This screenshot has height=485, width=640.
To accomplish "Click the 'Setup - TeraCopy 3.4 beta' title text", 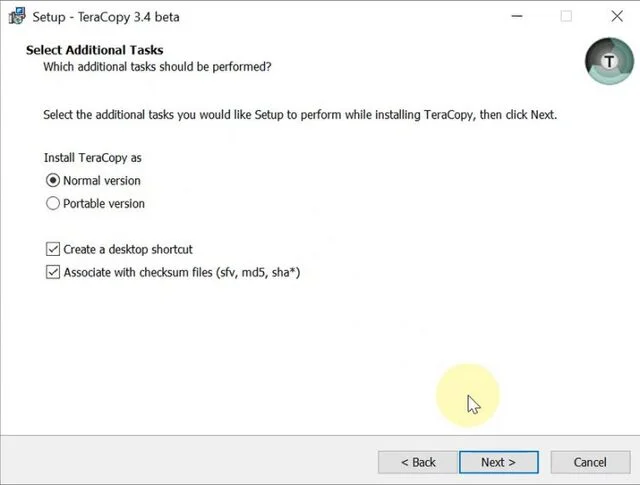I will pos(106,17).
